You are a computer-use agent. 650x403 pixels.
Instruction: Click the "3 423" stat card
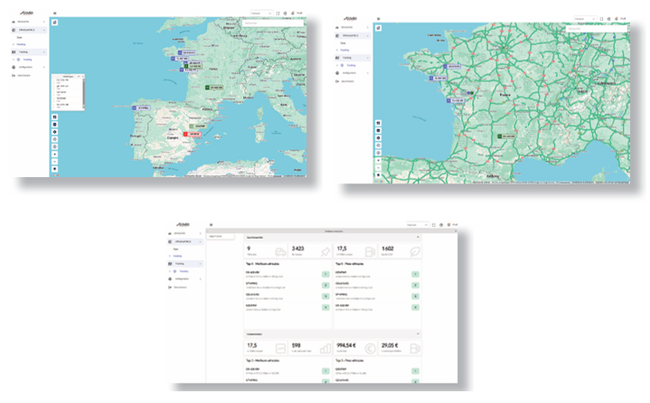[x=310, y=251]
